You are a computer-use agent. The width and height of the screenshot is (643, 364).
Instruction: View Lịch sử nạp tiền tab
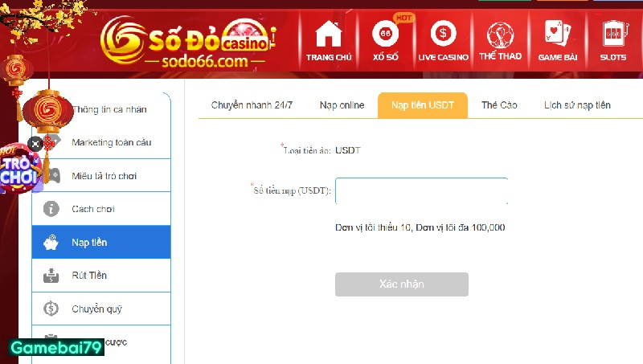point(577,105)
